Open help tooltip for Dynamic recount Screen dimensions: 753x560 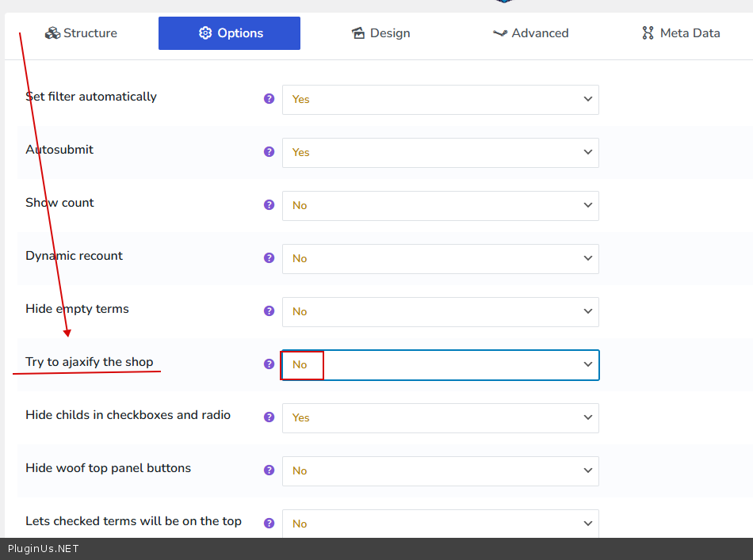point(269,258)
